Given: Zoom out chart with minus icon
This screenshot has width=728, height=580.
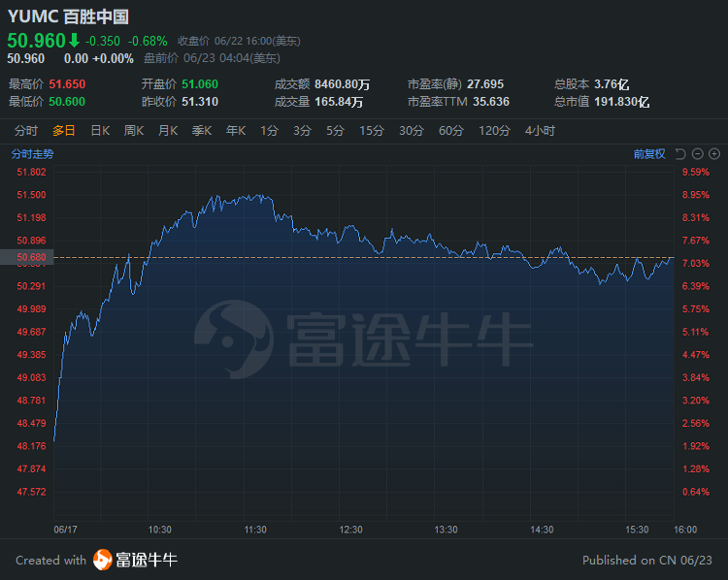Looking at the screenshot, I should coord(697,154).
